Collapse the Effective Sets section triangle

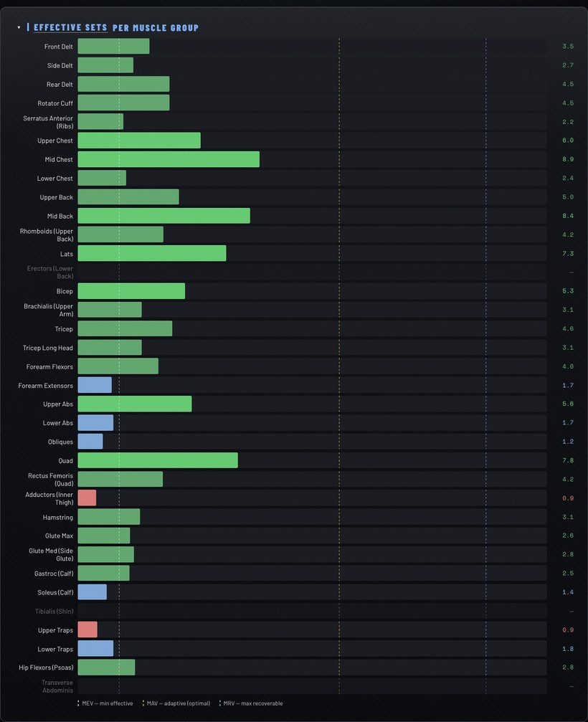tap(19, 28)
